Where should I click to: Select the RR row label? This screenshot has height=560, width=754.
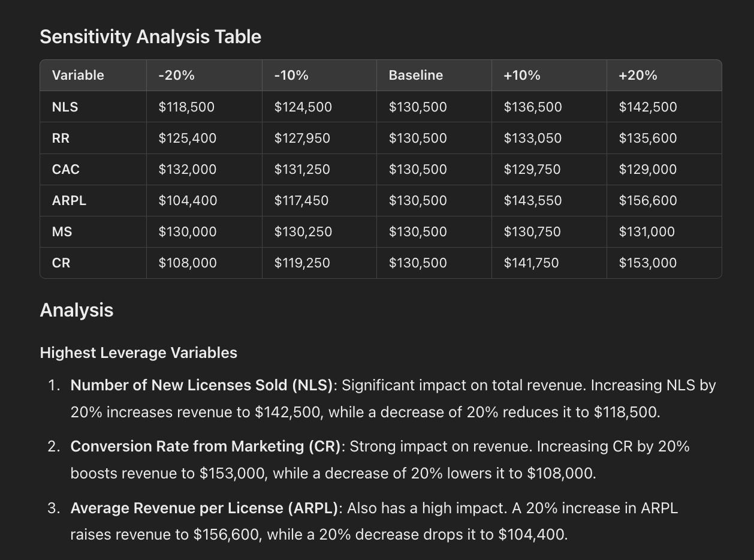(61, 139)
